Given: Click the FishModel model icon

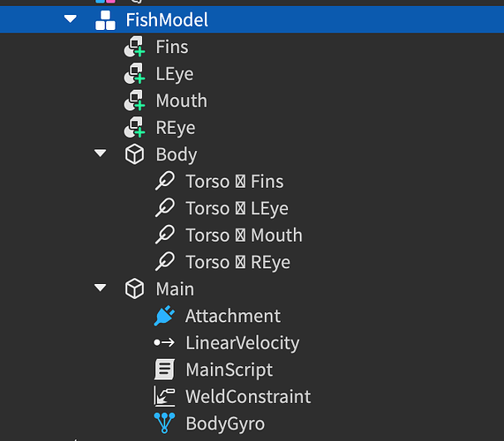Looking at the screenshot, I should coord(105,20).
